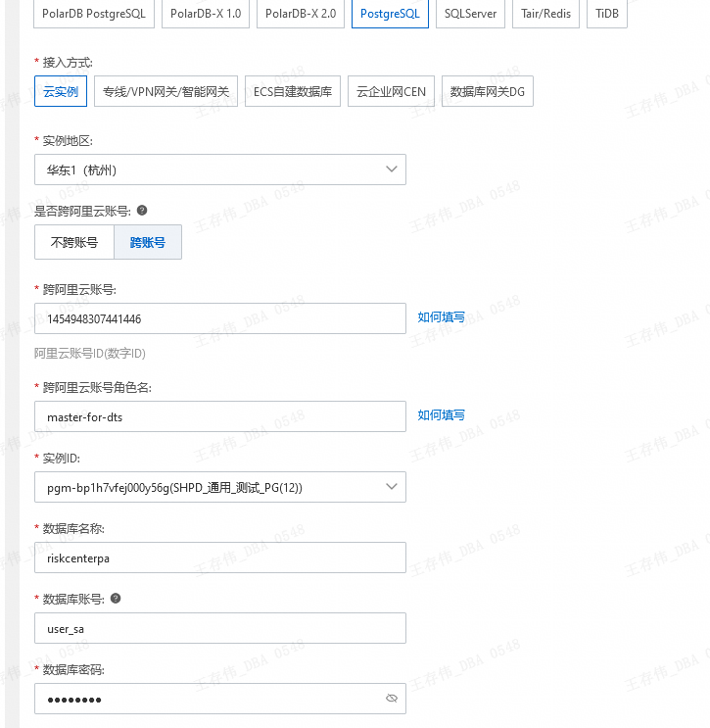Choose PolarDB-X 1.0 database type
This screenshot has width=710, height=728.
click(206, 15)
